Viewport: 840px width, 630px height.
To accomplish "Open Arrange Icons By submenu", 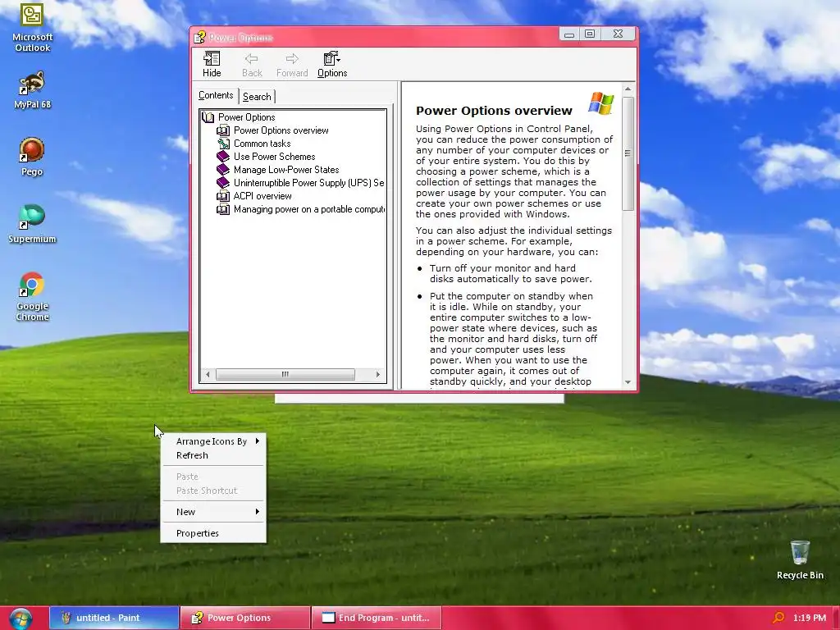I will [x=213, y=441].
